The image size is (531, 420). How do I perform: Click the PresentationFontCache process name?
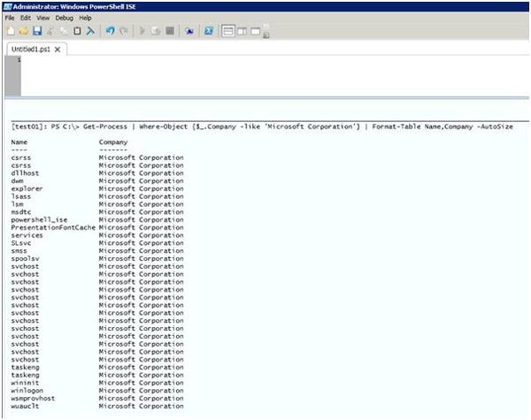tap(53, 228)
